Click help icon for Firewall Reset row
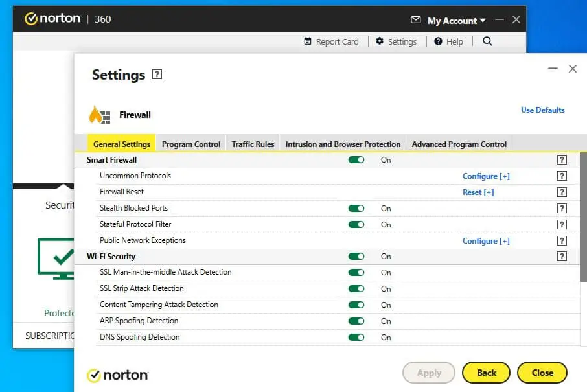 click(x=562, y=192)
